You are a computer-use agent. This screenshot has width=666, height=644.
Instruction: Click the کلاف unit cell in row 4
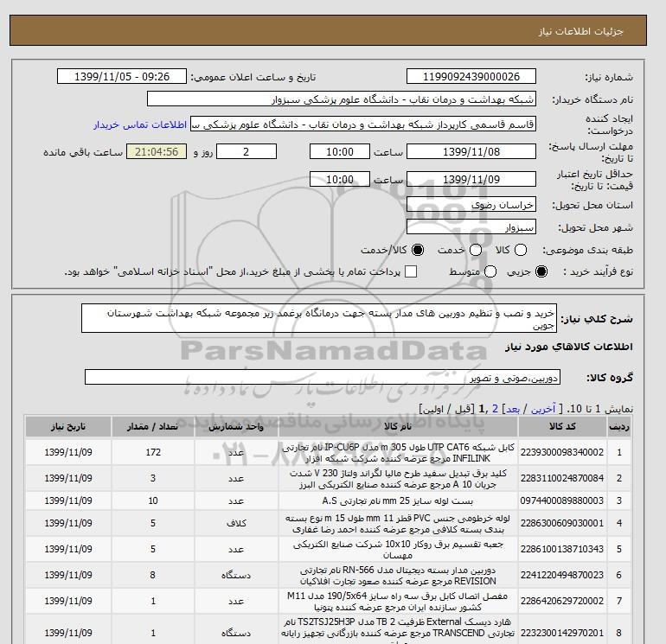pos(236,524)
